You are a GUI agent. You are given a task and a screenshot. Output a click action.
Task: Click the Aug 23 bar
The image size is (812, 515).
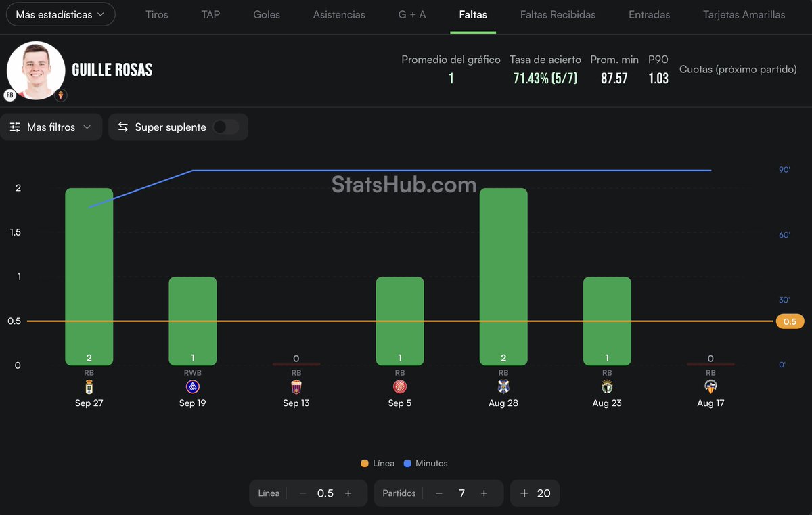(x=607, y=321)
